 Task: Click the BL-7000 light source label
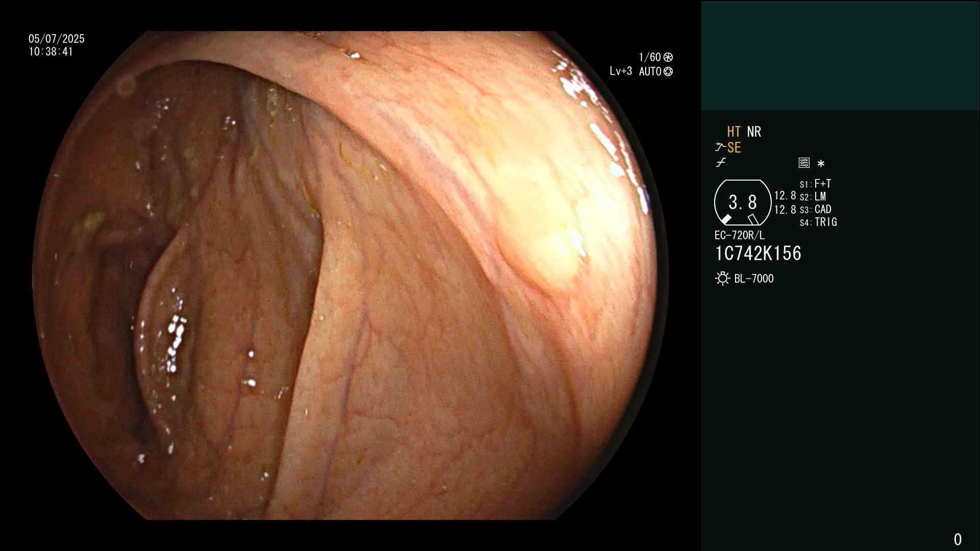pyautogui.click(x=754, y=279)
